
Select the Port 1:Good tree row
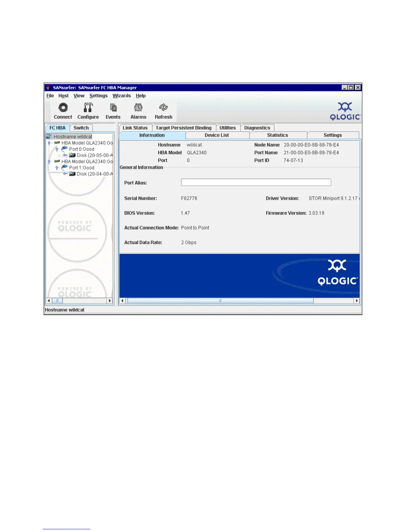click(x=78, y=168)
